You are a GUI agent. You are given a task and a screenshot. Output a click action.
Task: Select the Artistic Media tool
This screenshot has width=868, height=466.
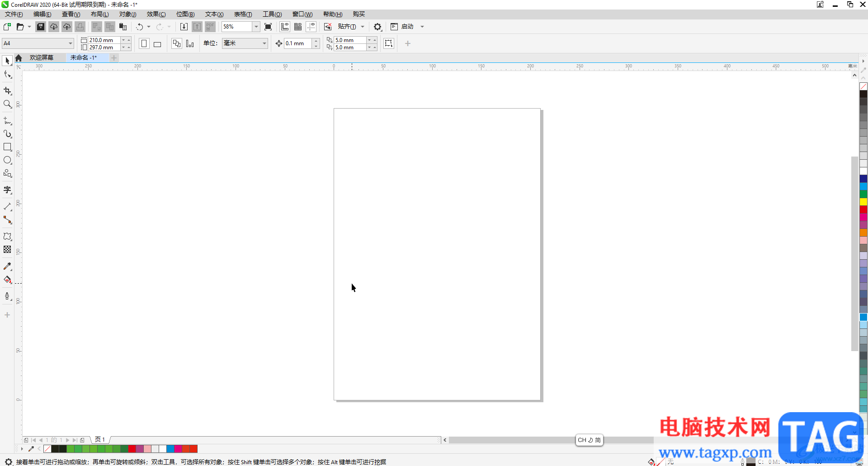pyautogui.click(x=7, y=134)
